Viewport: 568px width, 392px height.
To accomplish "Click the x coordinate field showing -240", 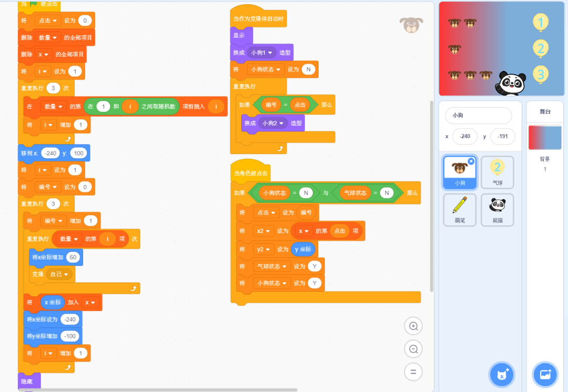I will coord(465,136).
